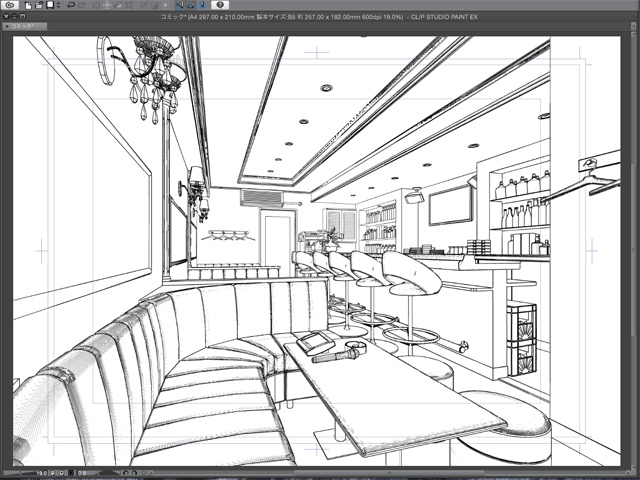Rotate the canvas right using the status bar icon
The image size is (640, 480).
point(134,473)
